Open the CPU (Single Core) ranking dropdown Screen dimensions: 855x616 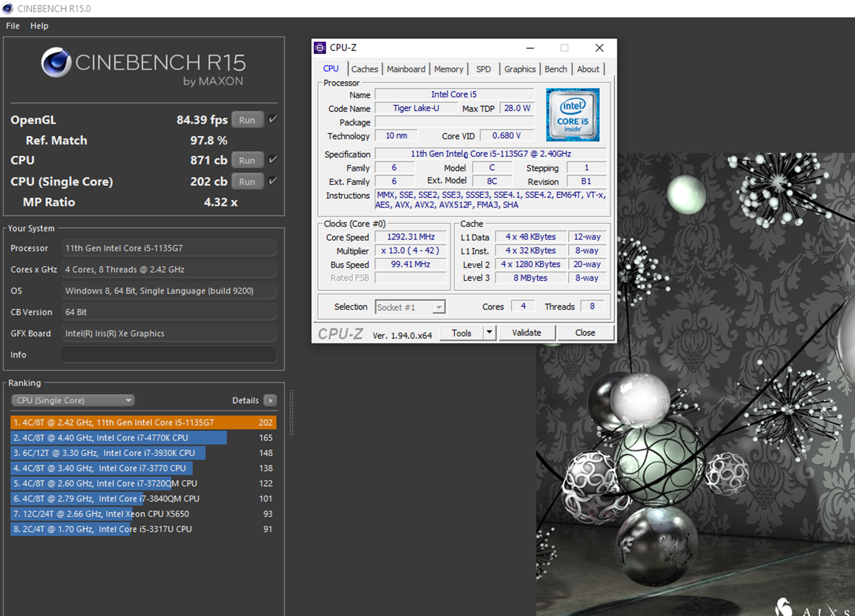pyautogui.click(x=73, y=400)
